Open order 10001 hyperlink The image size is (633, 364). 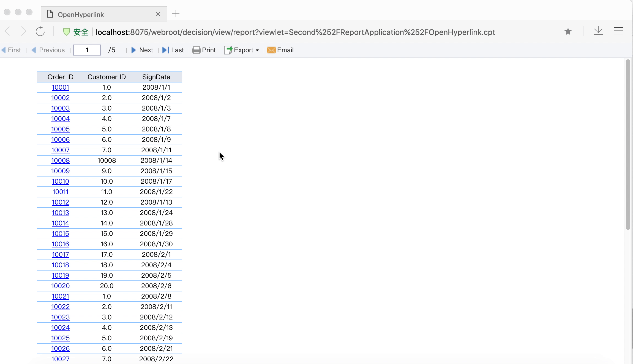(60, 87)
